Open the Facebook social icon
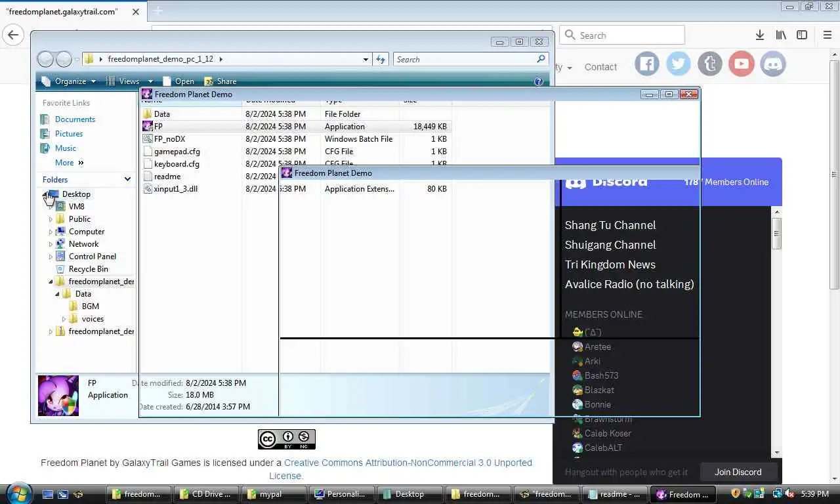Viewport: 840px width, 504px height. coord(647,64)
